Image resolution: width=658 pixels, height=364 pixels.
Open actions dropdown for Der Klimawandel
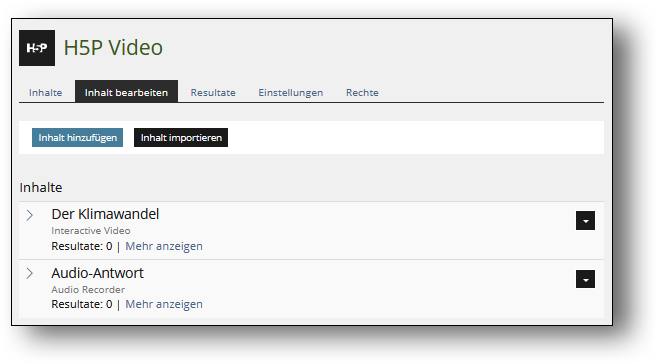click(585, 220)
